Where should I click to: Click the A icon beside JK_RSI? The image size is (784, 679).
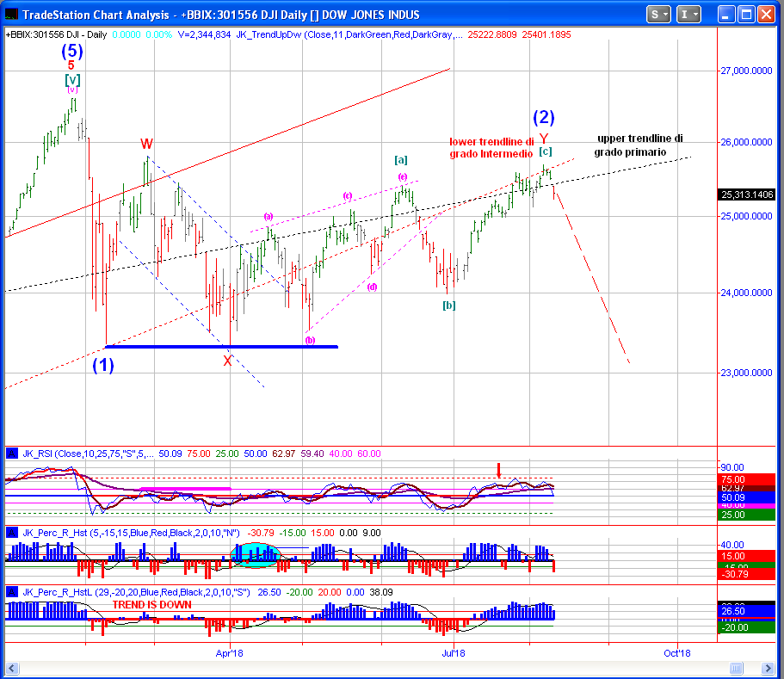[12, 454]
